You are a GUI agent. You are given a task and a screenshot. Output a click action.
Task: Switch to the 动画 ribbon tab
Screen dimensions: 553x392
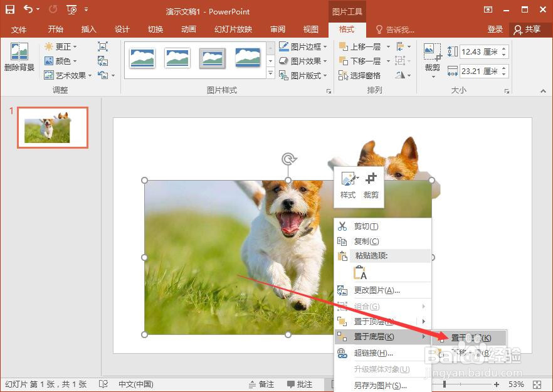click(x=188, y=29)
